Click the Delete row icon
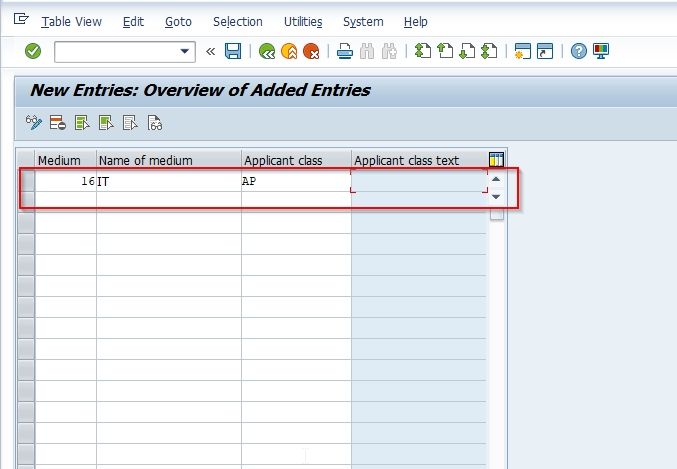Image resolution: width=677 pixels, height=469 pixels. tap(58, 123)
